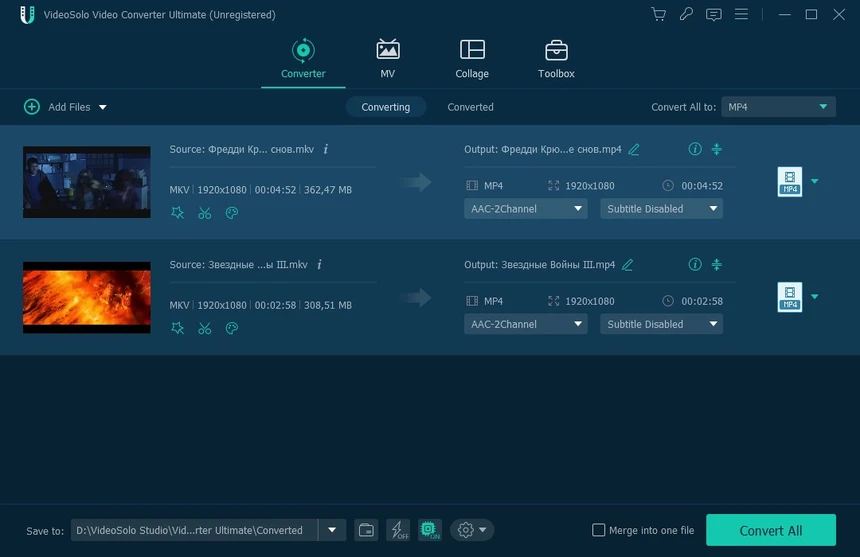Open Subtitle Disabled dropdown for Звездные video
The width and height of the screenshot is (860, 557).
pyautogui.click(x=661, y=324)
